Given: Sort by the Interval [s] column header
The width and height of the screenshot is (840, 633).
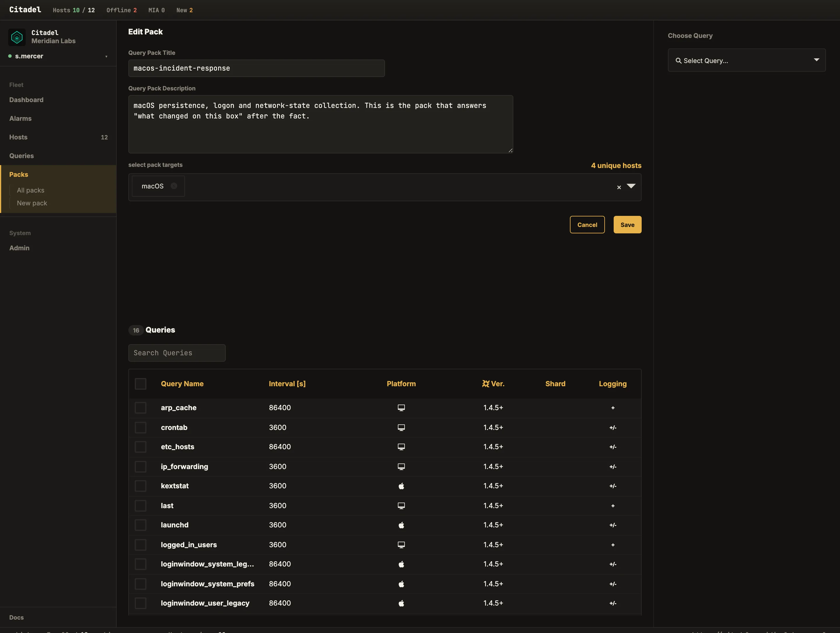Looking at the screenshot, I should pos(287,384).
